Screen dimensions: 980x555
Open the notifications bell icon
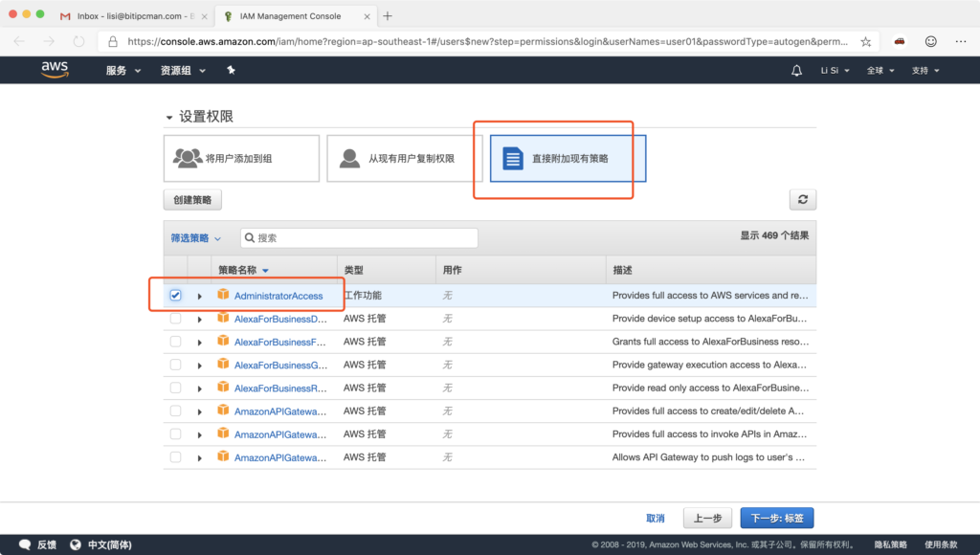tap(796, 71)
